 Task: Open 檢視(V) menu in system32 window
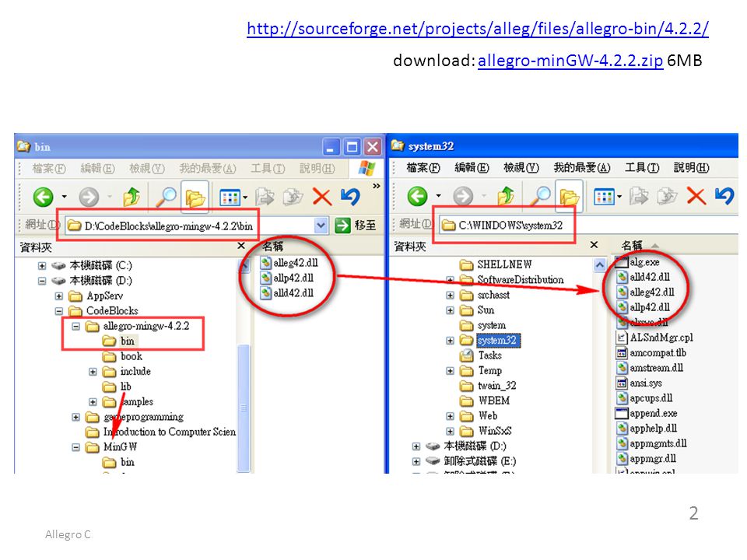point(521,168)
